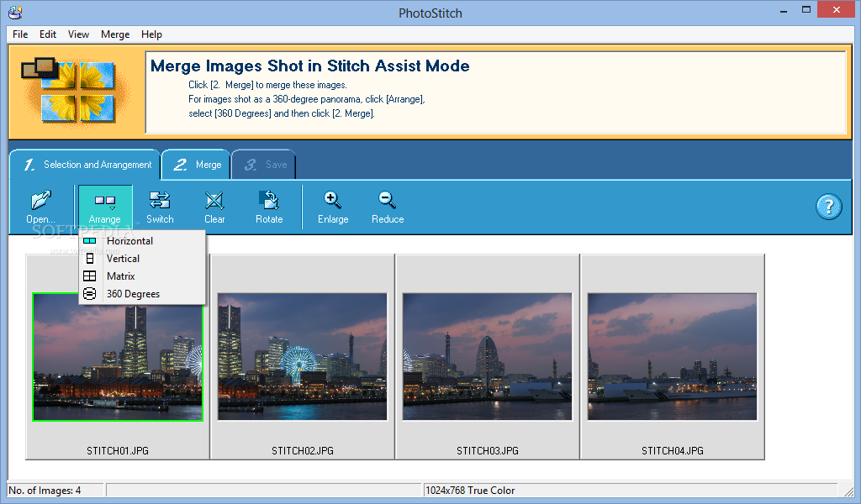
Task: Open help with the question mark icon
Action: pyautogui.click(x=828, y=207)
